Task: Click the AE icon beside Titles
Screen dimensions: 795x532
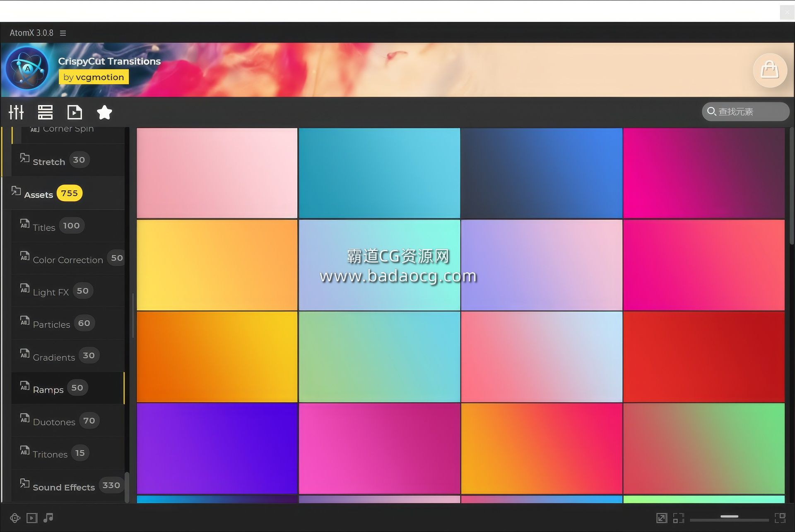Action: pyautogui.click(x=25, y=223)
